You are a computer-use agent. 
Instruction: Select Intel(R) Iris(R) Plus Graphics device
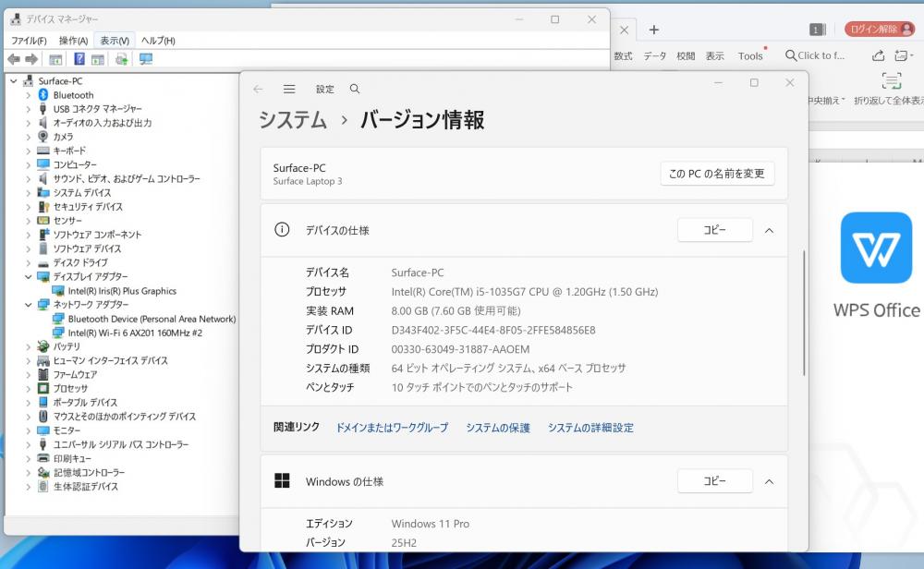click(x=122, y=291)
